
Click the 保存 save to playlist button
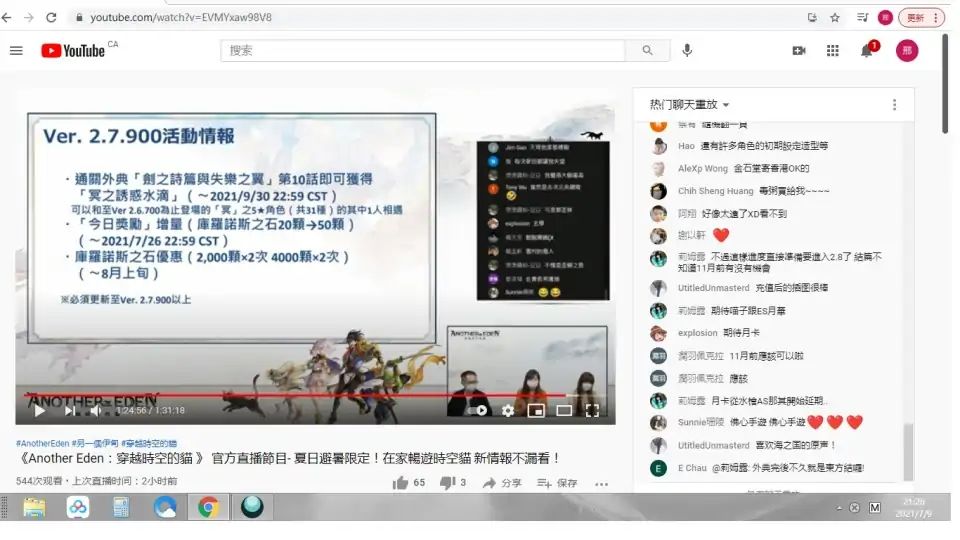(x=557, y=483)
